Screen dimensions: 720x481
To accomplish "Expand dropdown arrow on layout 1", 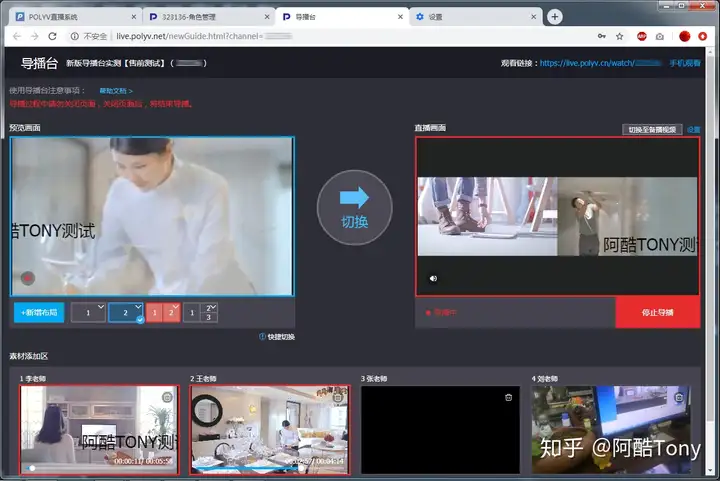I will click(101, 307).
